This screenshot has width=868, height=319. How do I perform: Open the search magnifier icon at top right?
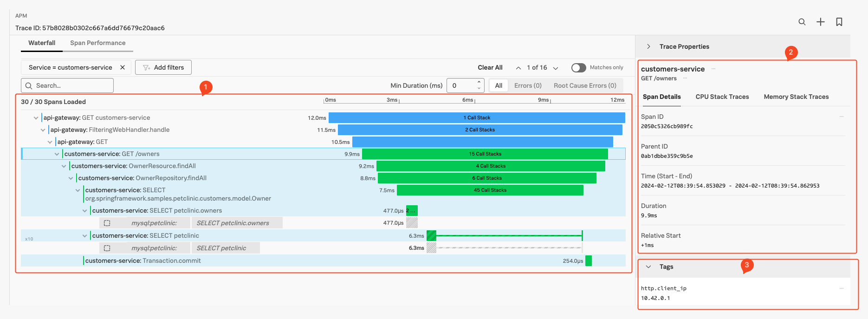[802, 22]
